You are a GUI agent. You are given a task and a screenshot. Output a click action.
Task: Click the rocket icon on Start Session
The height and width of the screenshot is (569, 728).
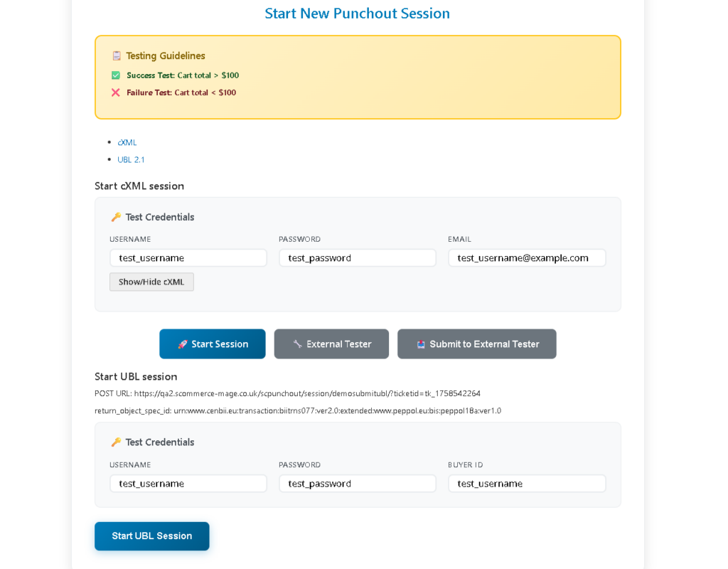183,344
